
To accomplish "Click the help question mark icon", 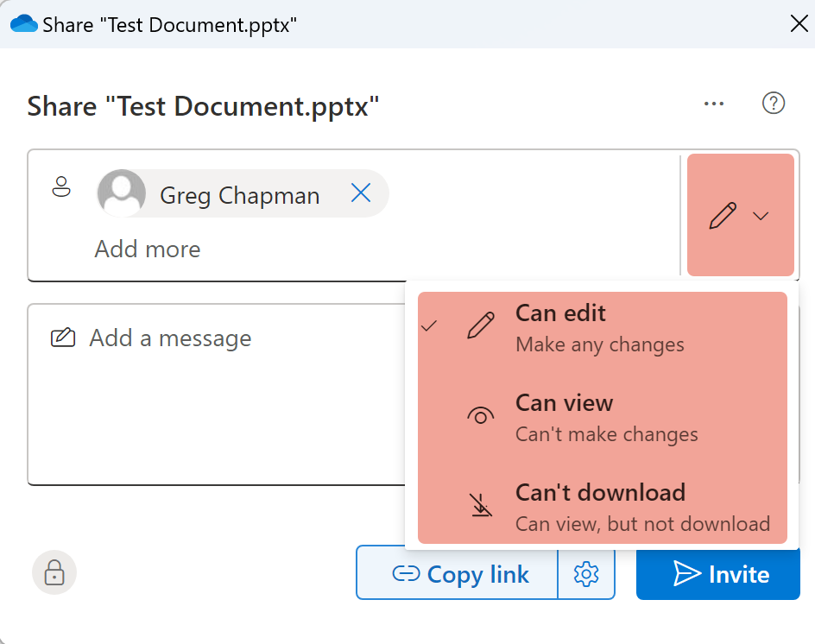I will (773, 104).
